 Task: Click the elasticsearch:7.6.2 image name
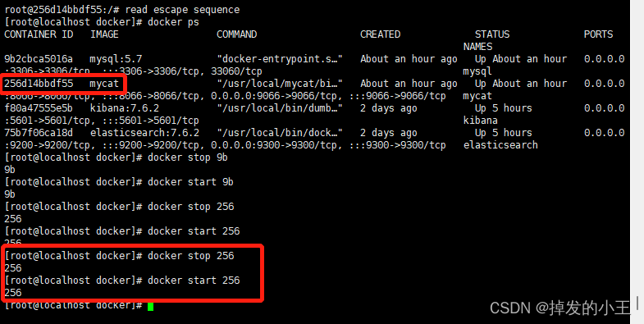(x=144, y=133)
